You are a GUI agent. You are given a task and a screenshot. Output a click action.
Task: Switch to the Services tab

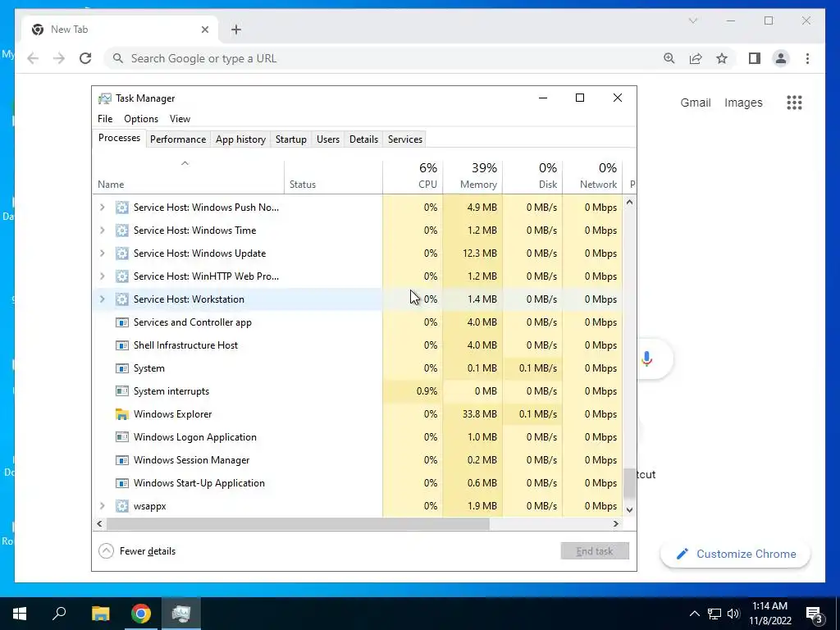(x=405, y=139)
